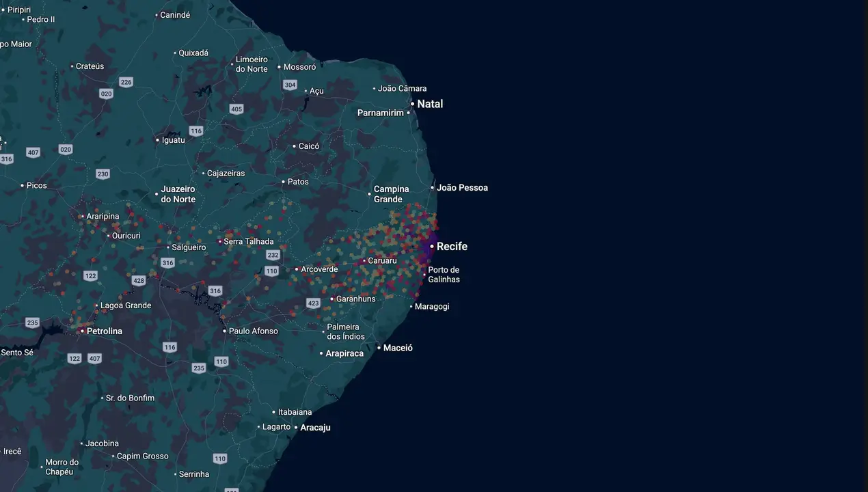Click the highway 230 shield

pyautogui.click(x=103, y=174)
